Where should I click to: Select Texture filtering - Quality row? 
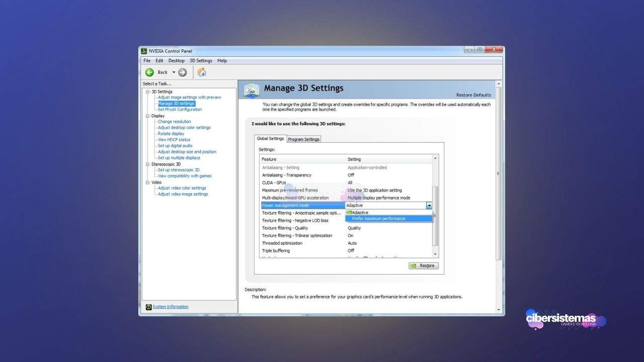[x=346, y=228]
